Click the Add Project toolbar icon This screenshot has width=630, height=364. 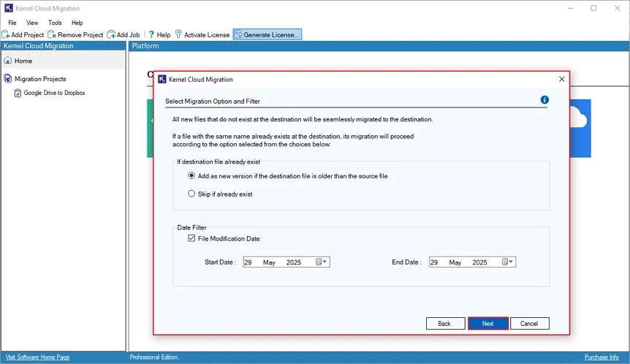click(6, 34)
